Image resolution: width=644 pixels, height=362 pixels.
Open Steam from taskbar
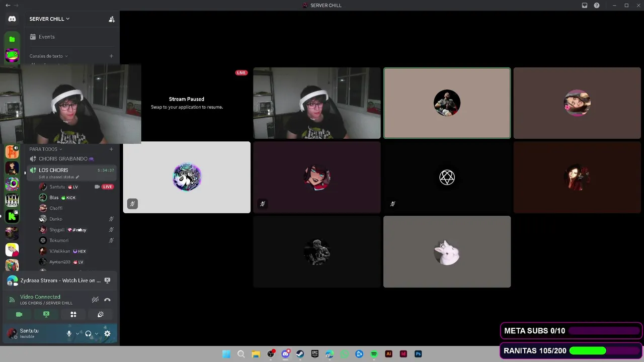300,354
